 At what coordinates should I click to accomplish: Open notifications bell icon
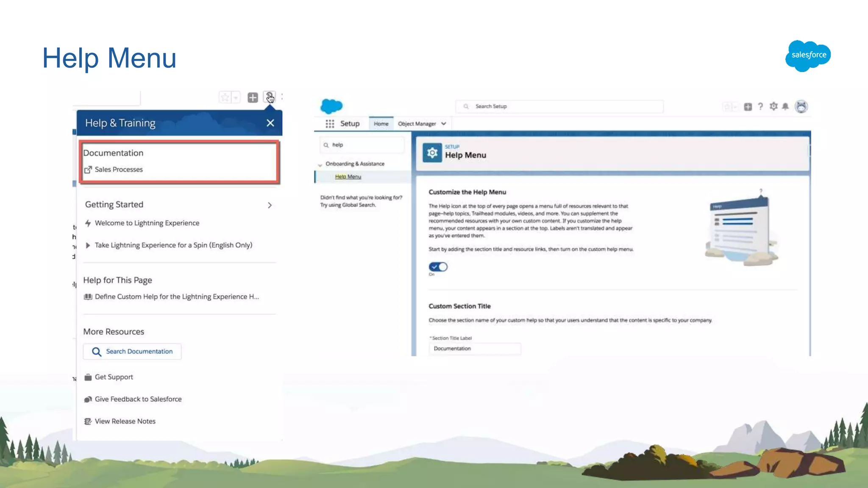click(x=785, y=106)
